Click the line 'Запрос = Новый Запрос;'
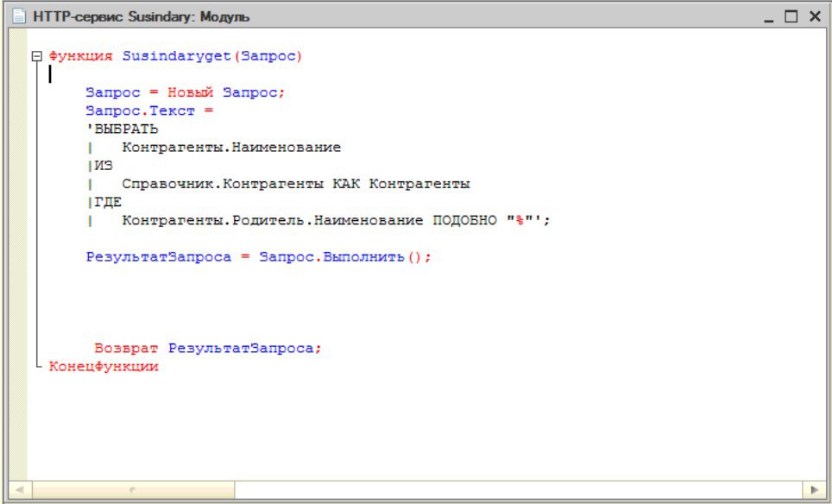Screen dimensions: 832x504 (186, 93)
